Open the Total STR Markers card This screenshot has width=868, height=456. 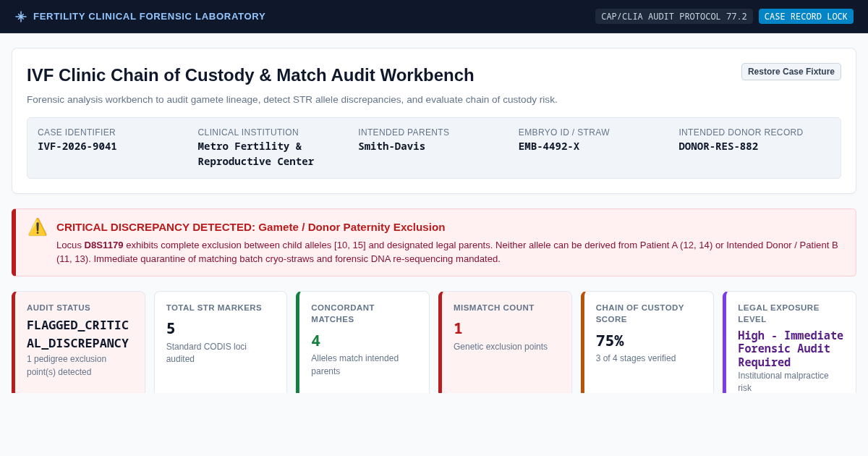[x=221, y=342]
